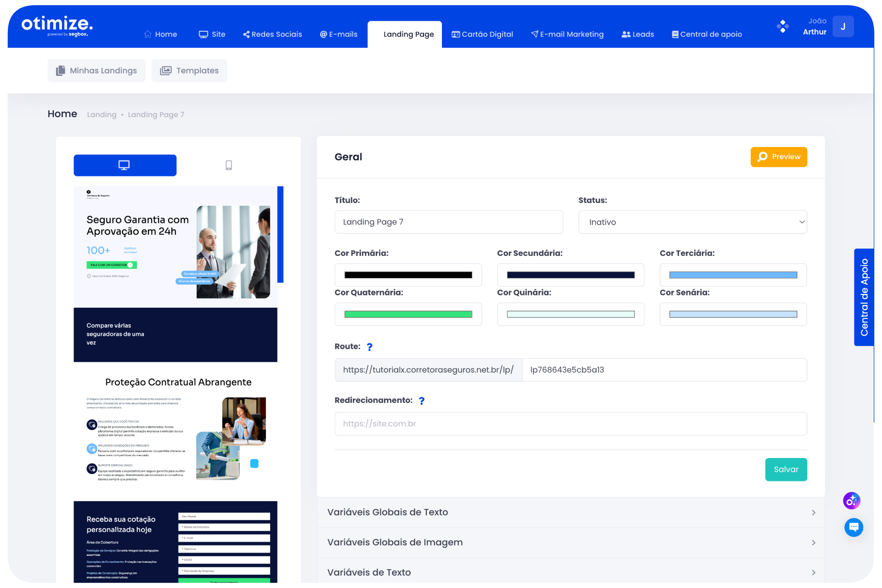Viewport: 882px width, 588px height.
Task: Switch to mobile preview icon
Action: coord(229,165)
